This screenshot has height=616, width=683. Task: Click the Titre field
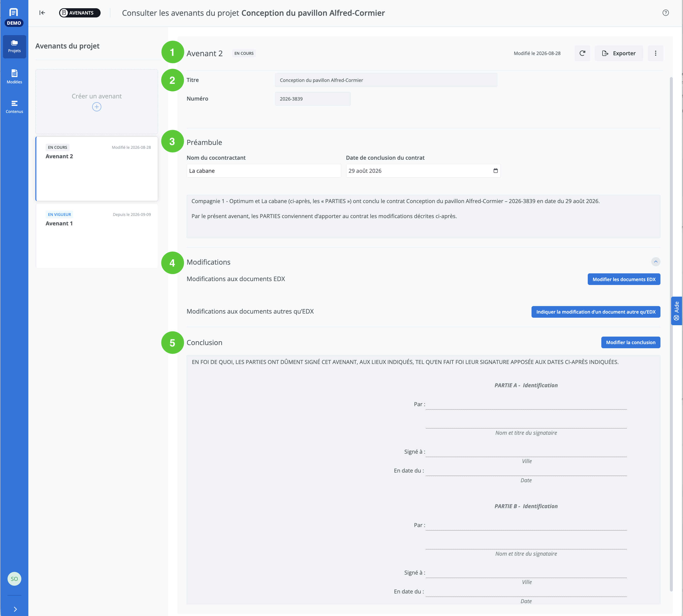pyautogui.click(x=386, y=80)
